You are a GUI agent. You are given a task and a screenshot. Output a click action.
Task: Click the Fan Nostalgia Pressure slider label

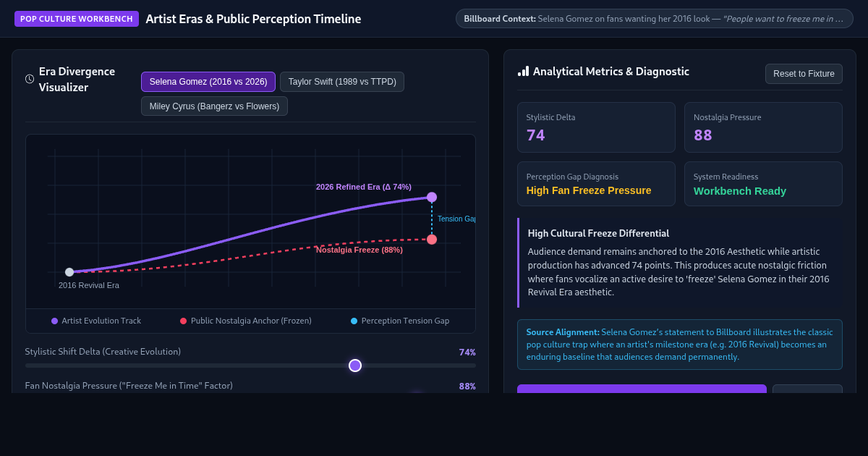[x=129, y=386]
